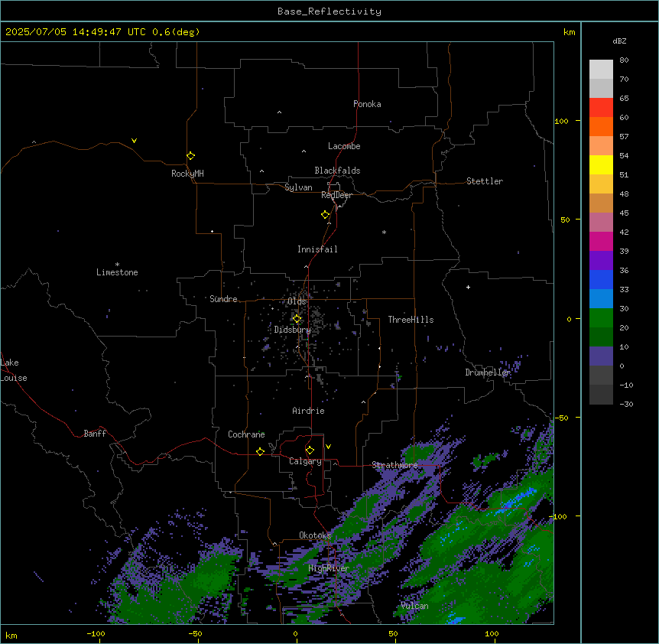Select the Strathmore label

(x=394, y=465)
